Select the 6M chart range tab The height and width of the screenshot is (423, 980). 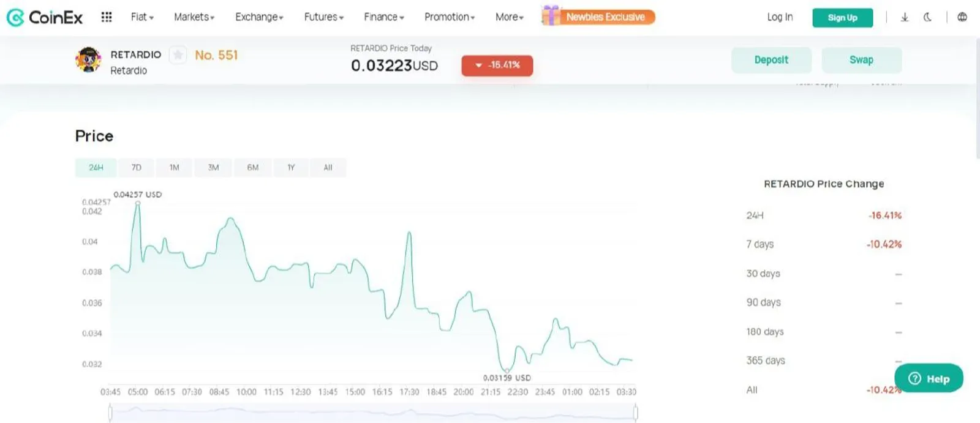click(253, 168)
